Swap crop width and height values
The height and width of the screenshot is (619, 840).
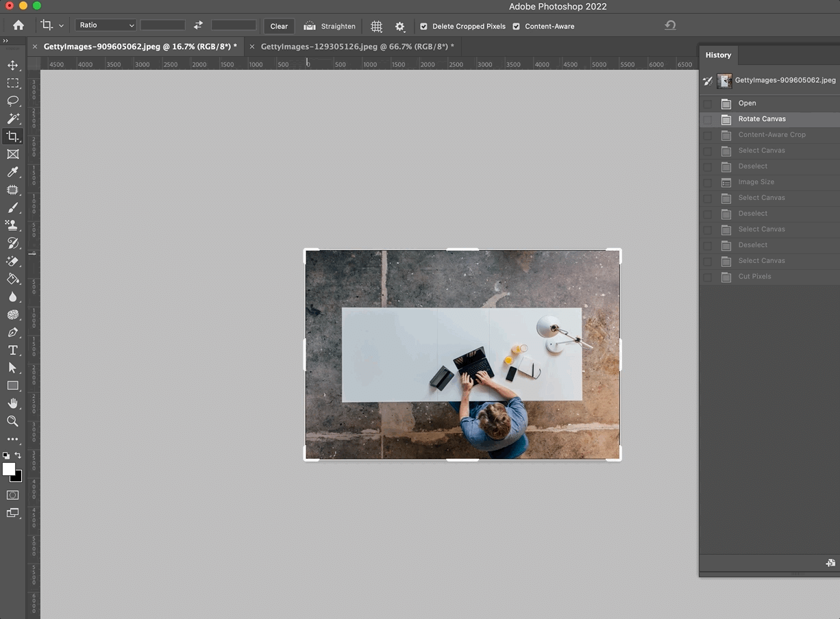click(198, 25)
